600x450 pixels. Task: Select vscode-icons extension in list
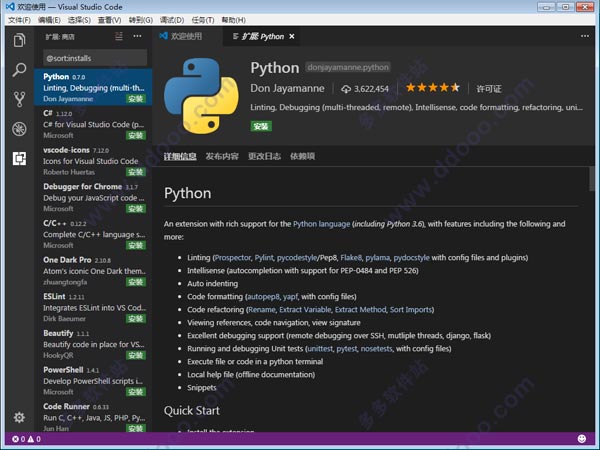coord(93,161)
